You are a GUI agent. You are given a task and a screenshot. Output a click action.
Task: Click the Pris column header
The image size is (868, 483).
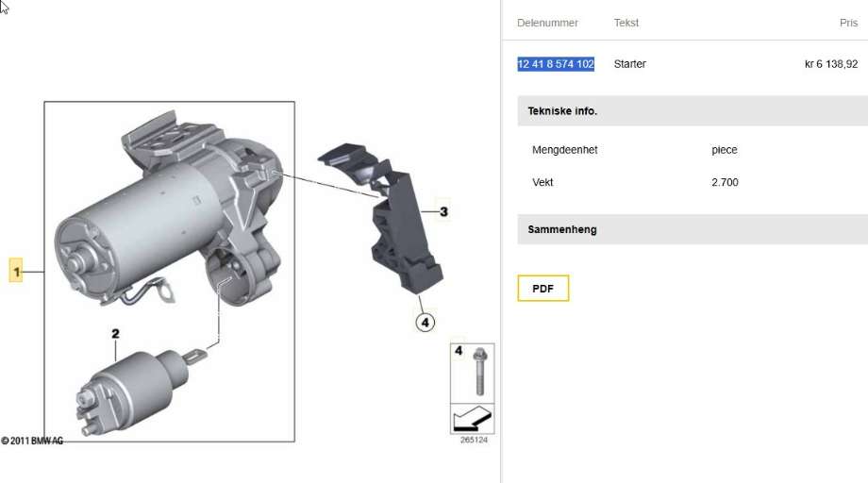(848, 23)
